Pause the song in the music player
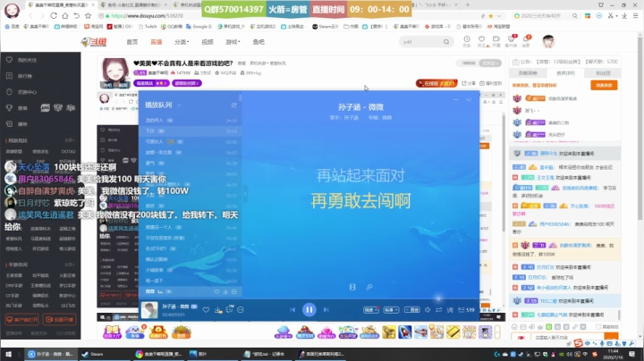The width and height of the screenshot is (644, 361). pyautogui.click(x=309, y=310)
